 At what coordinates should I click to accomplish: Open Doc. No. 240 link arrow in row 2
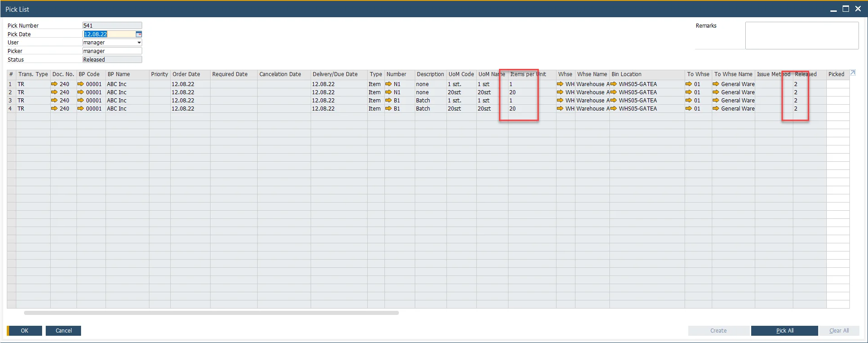[x=54, y=92]
